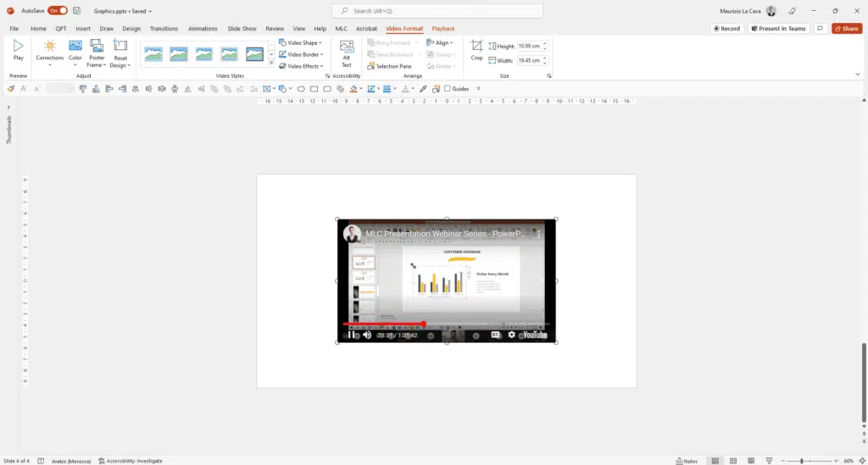The height and width of the screenshot is (465, 868).
Task: Click the Share button
Action: 847,29
